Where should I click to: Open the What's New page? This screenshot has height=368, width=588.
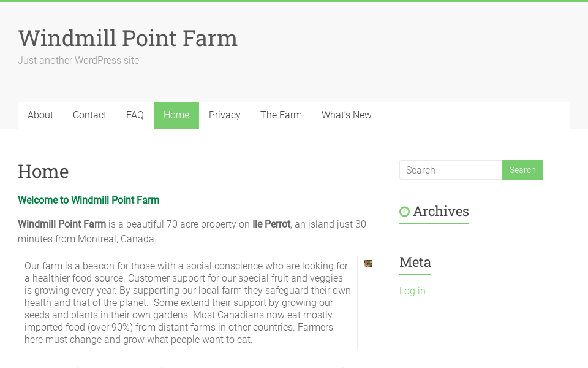pos(346,115)
